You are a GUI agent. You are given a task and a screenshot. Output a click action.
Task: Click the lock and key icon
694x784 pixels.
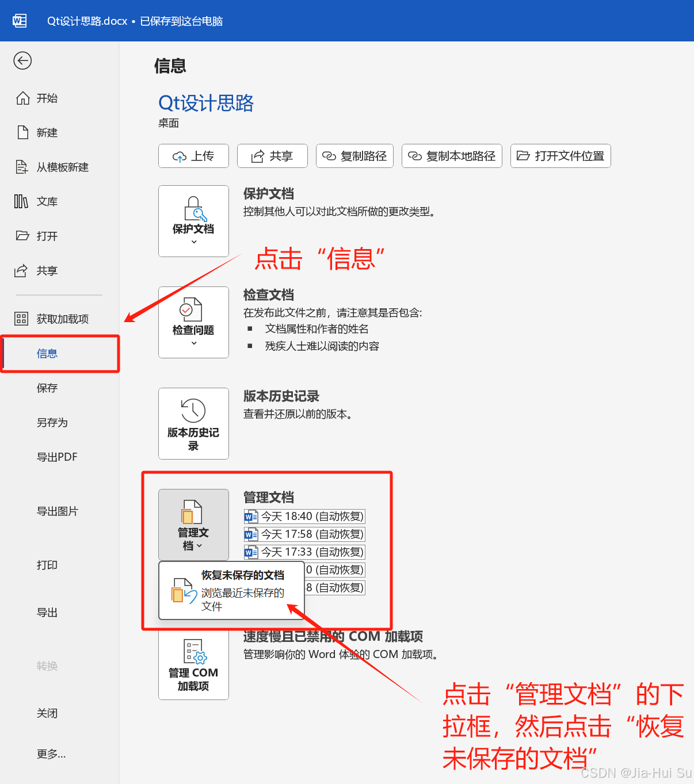click(195, 209)
